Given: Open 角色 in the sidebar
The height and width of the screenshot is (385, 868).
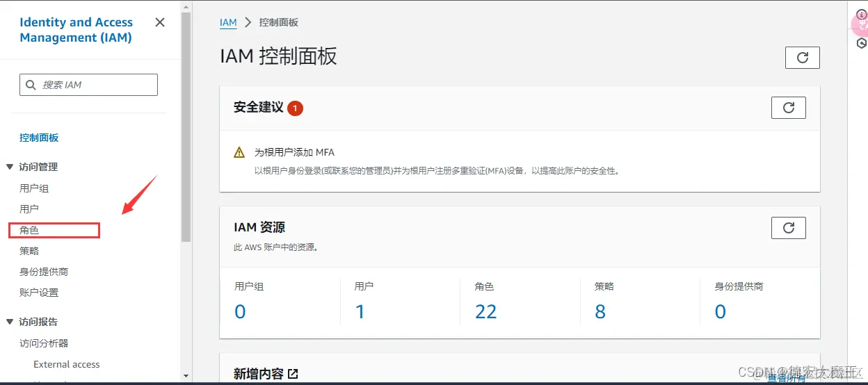Looking at the screenshot, I should pyautogui.click(x=29, y=230).
